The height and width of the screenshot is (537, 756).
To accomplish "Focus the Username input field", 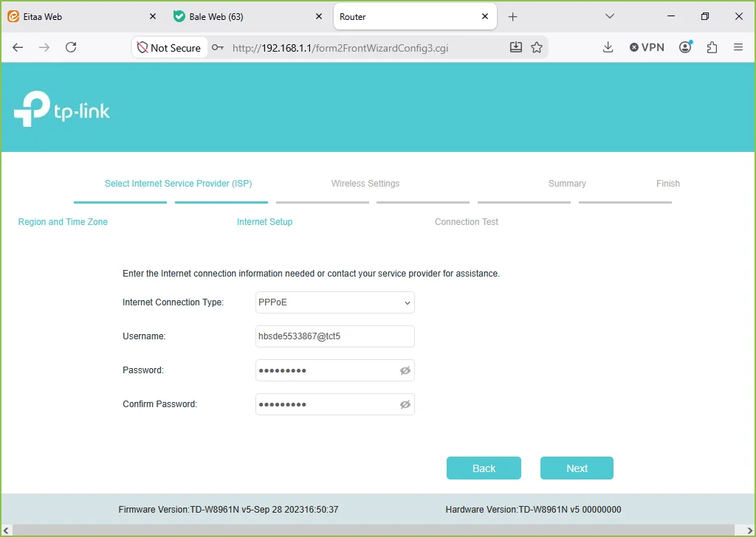I will click(x=335, y=336).
